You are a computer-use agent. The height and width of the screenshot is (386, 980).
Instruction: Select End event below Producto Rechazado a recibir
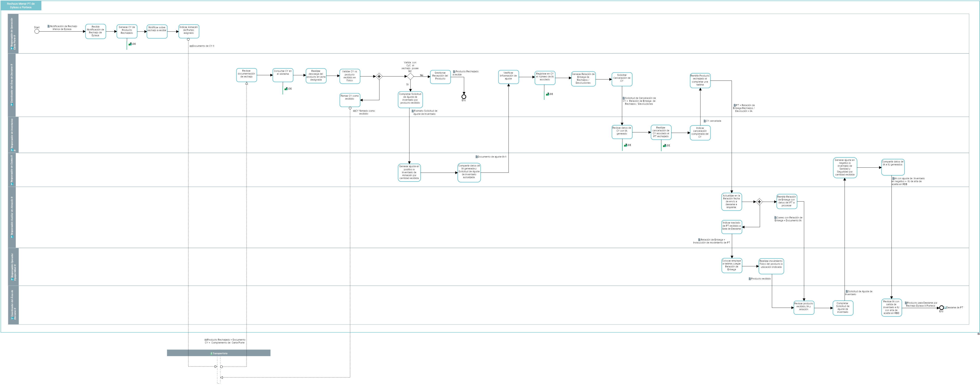click(x=464, y=97)
